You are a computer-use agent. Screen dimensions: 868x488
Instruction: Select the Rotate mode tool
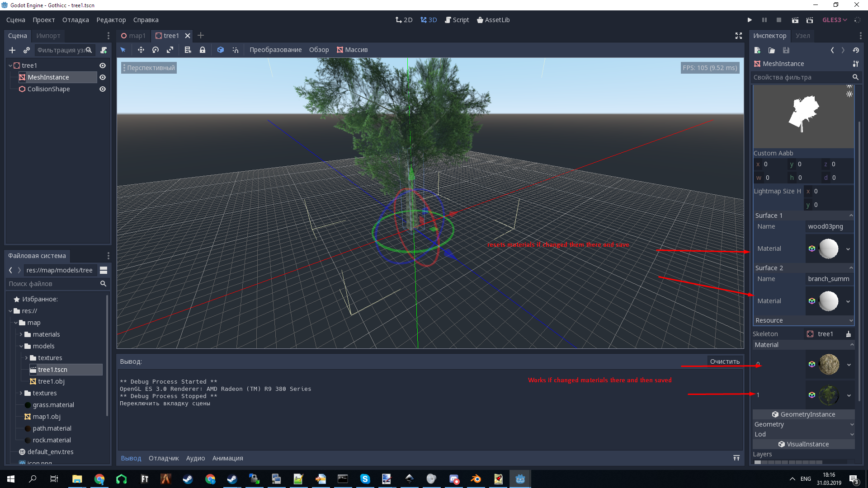(x=156, y=50)
